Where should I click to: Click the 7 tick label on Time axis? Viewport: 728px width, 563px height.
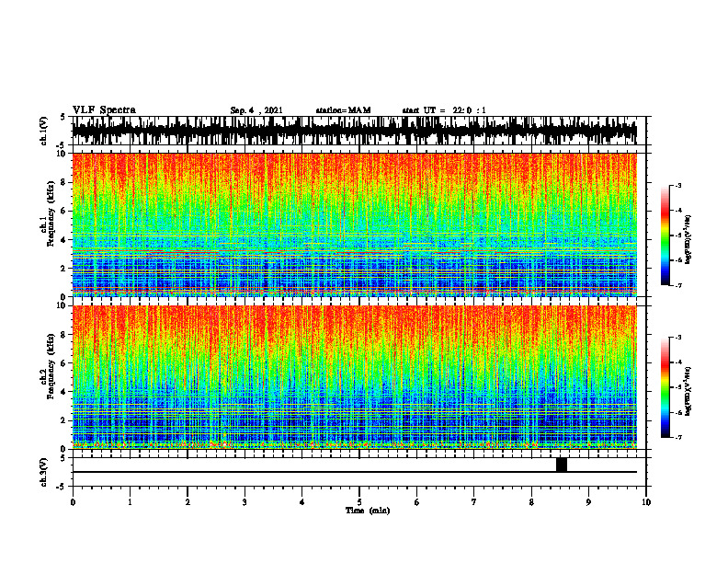pos(474,502)
